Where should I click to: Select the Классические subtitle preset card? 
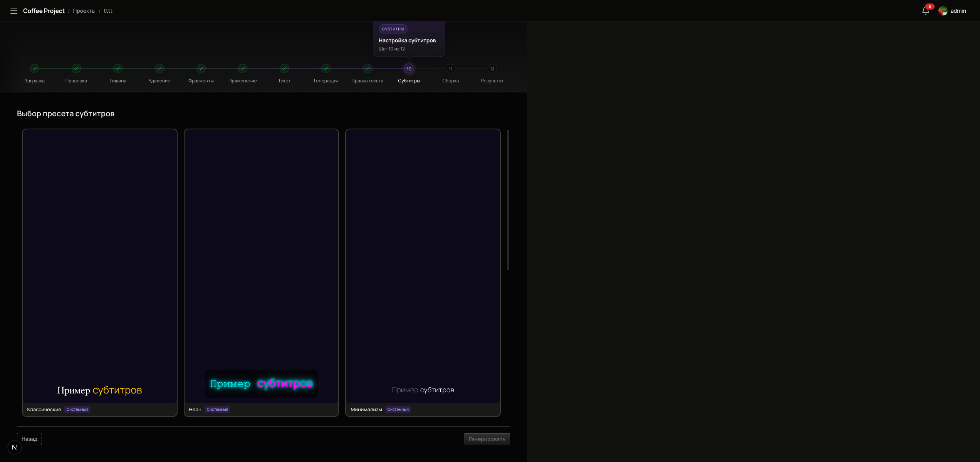click(x=100, y=269)
